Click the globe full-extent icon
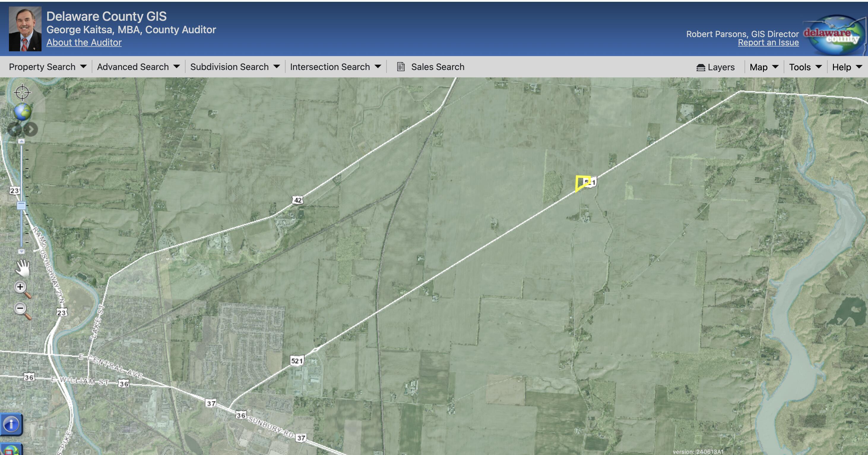 pos(23,112)
